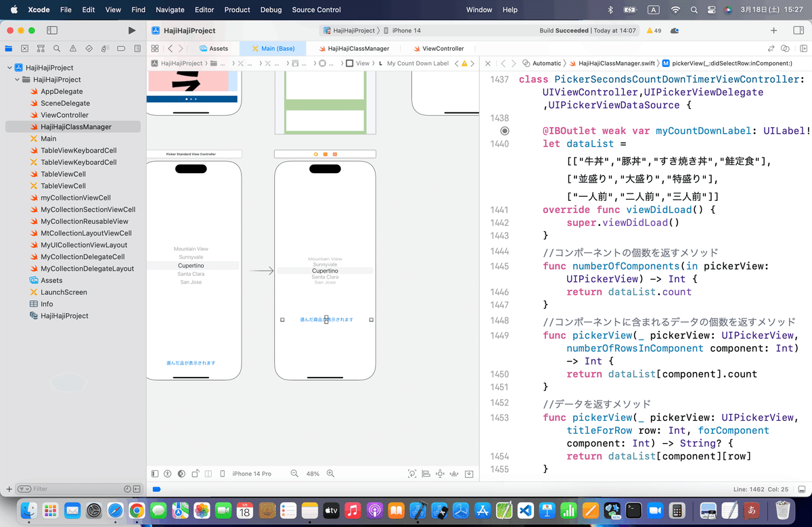
Task: Toggle code review mode
Action: pyautogui.click(x=771, y=49)
